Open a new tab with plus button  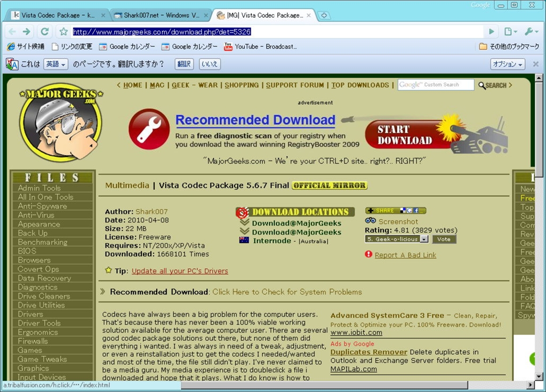coord(324,15)
